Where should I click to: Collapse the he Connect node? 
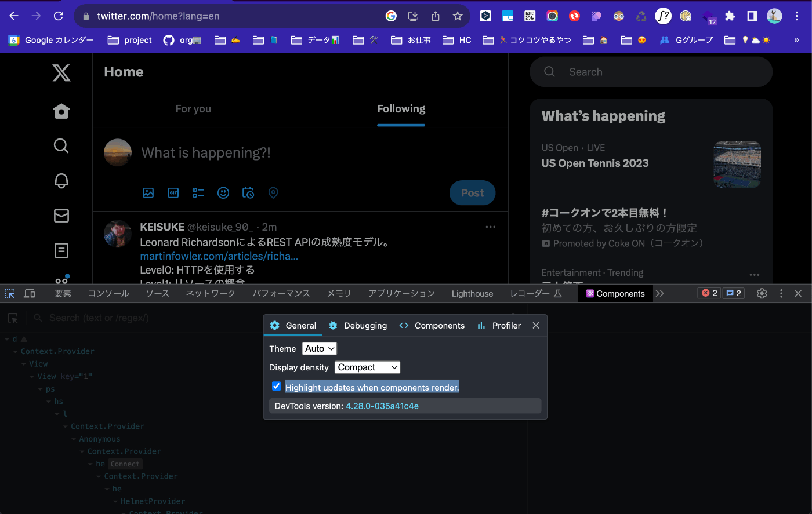click(x=90, y=464)
